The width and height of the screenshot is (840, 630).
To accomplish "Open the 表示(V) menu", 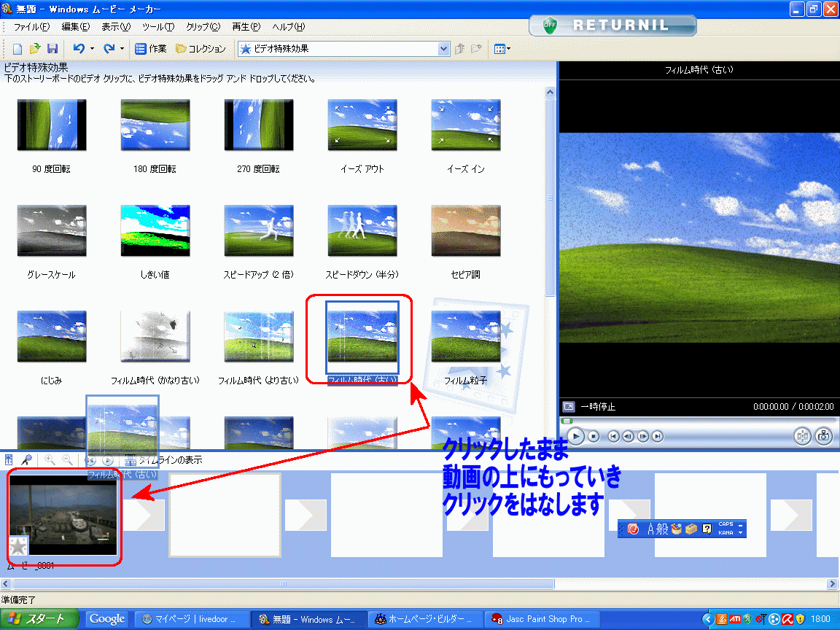I will 116,27.
